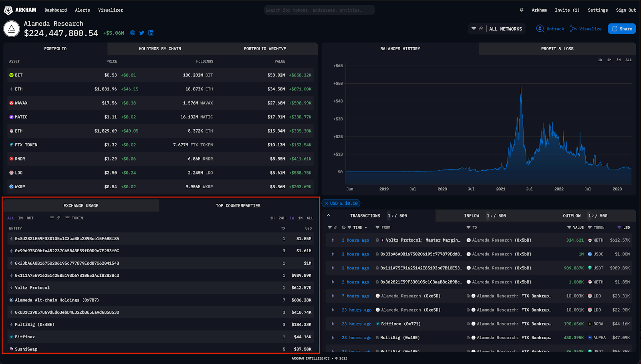Screen dimensions: 641x364
Task: Set balances chart range to ALL
Action: 629,60
